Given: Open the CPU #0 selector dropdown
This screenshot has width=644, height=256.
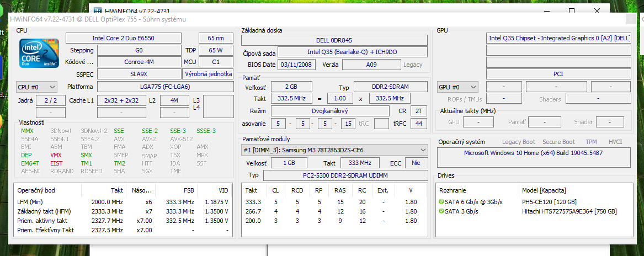Looking at the screenshot, I should point(36,87).
